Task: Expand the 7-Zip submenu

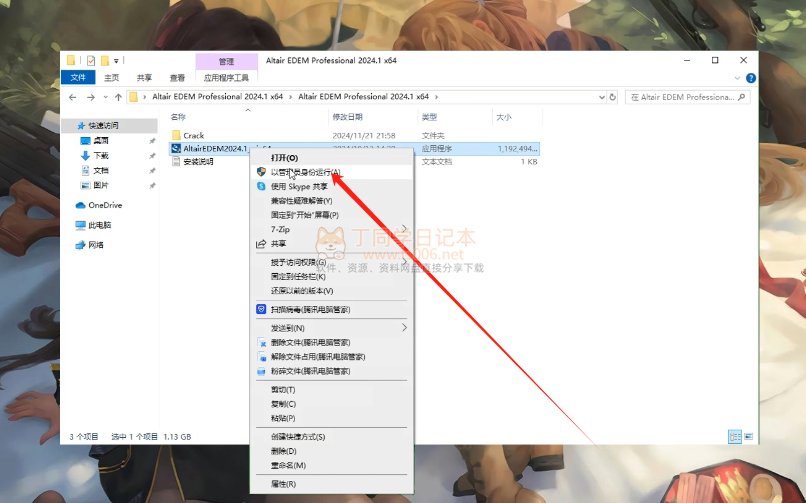Action: pyautogui.click(x=332, y=229)
